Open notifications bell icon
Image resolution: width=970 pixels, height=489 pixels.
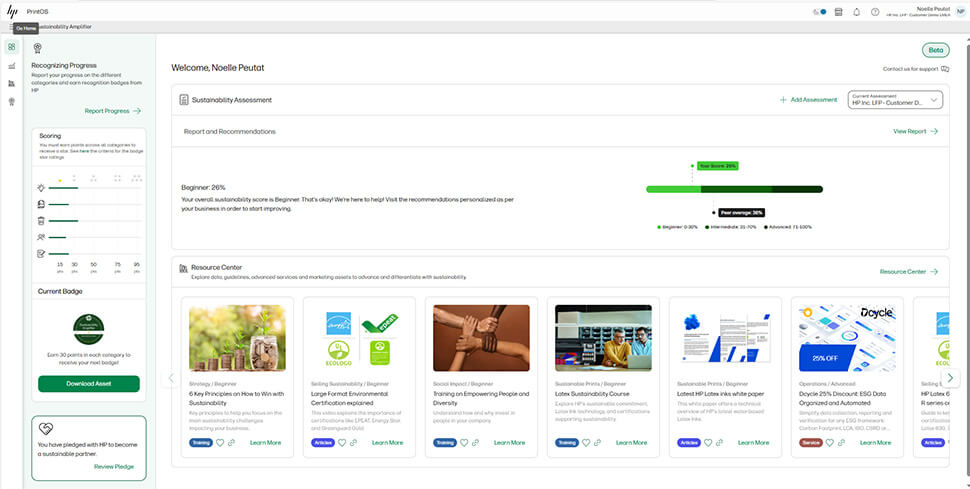(856, 12)
